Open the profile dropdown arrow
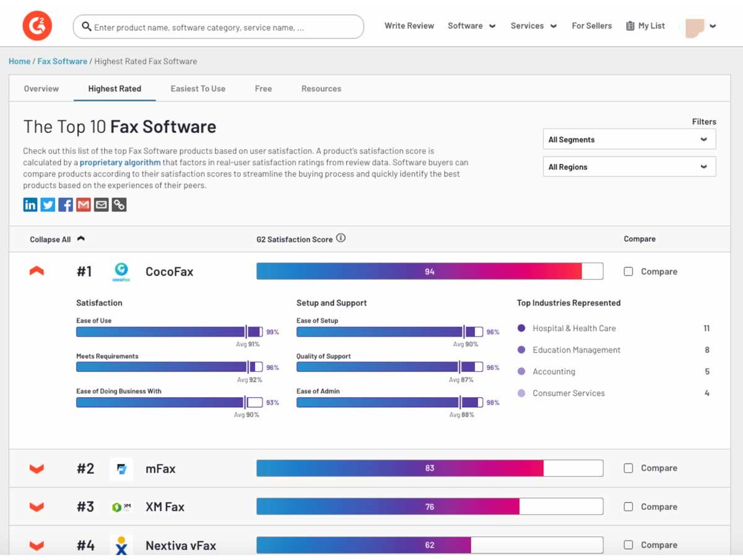The image size is (743, 560). [713, 27]
